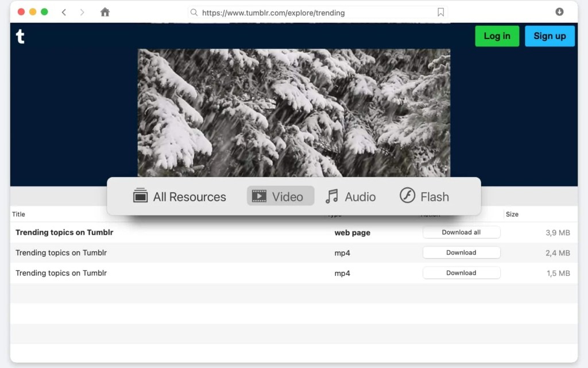This screenshot has width=588, height=368.
Task: Go forward with the right chevron
Action: pyautogui.click(x=82, y=12)
